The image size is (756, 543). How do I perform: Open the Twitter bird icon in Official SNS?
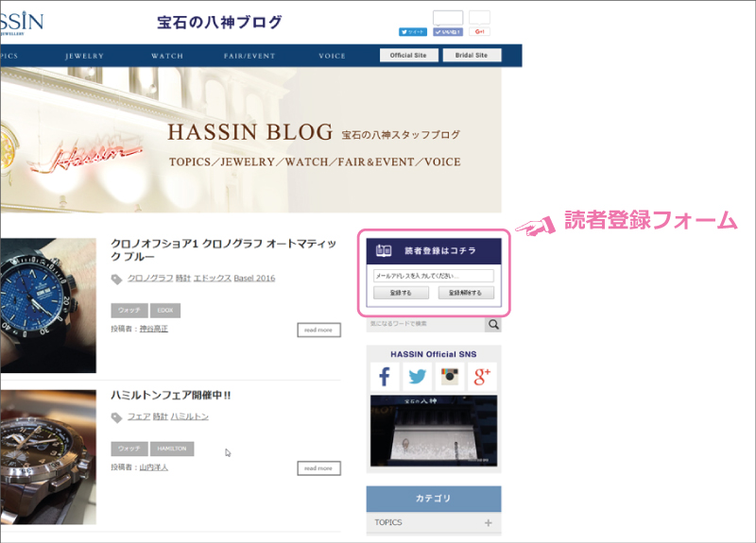click(417, 376)
